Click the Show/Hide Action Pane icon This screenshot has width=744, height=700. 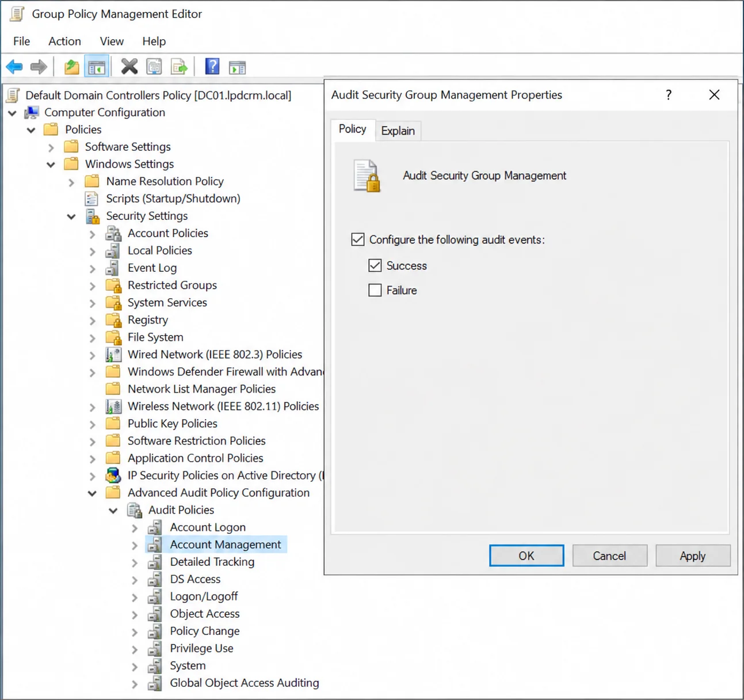[237, 67]
